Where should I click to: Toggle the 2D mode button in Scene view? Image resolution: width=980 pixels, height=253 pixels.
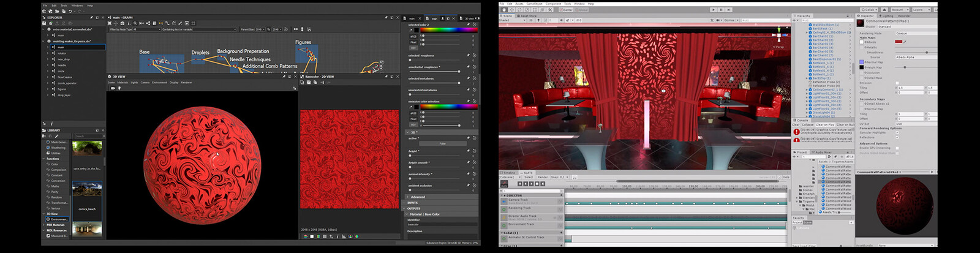pyautogui.click(x=530, y=20)
